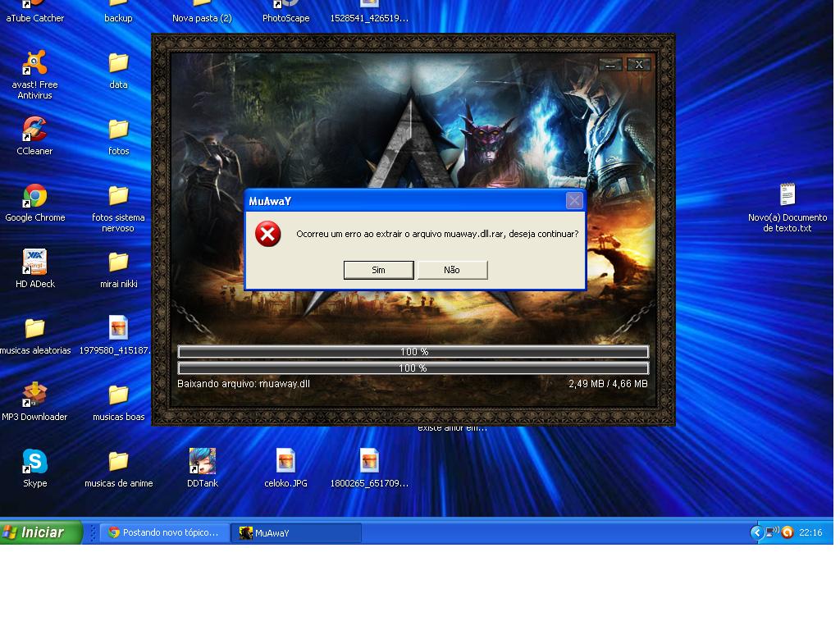Launch MP3 Downloader shortcut

[34, 395]
